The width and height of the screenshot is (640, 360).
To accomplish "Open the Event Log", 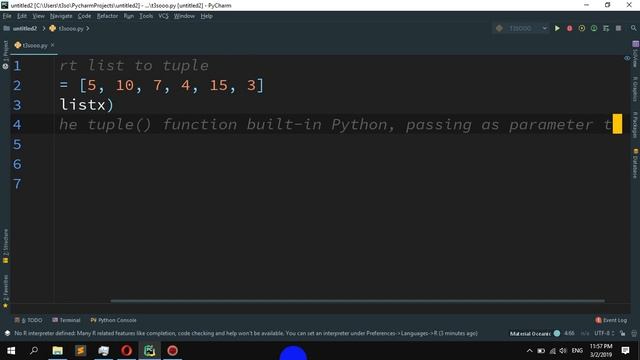I will [x=611, y=320].
